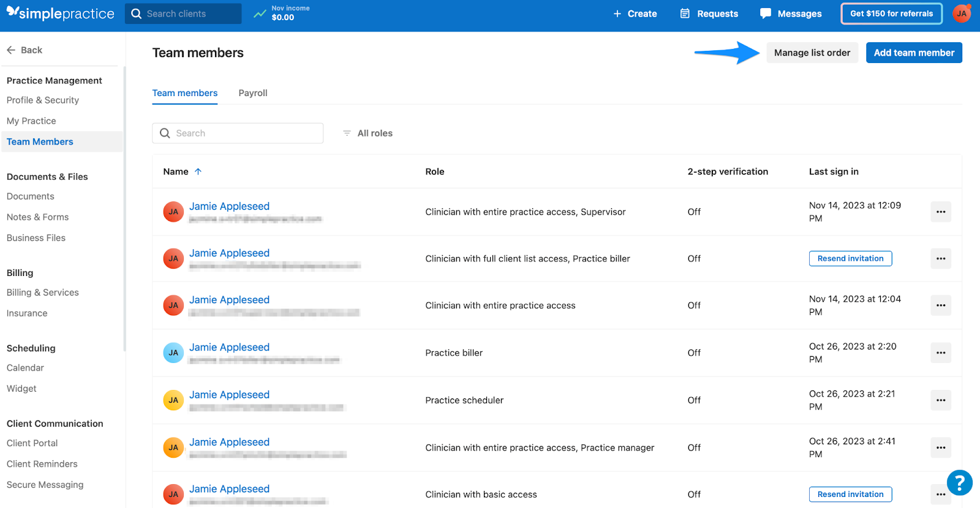
Task: Click the JA profile avatar in header
Action: point(962,13)
